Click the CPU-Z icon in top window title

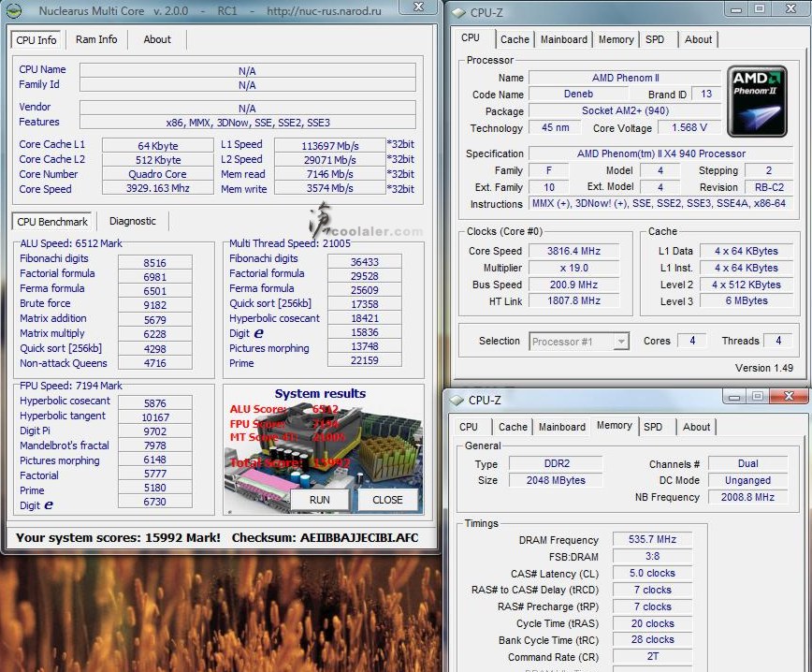(x=458, y=13)
